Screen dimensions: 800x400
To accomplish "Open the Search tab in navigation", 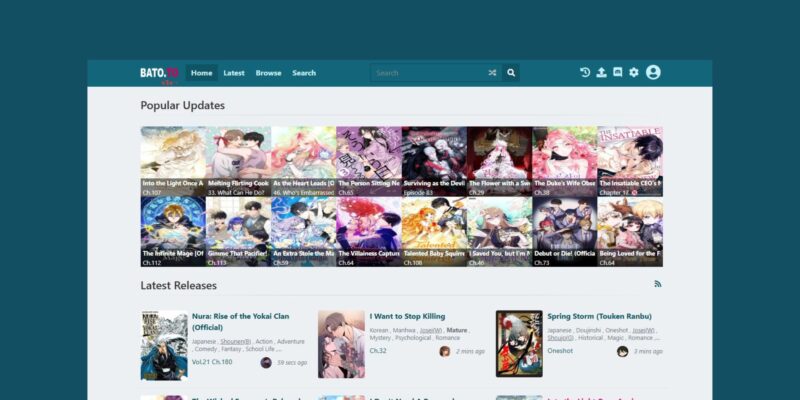I will click(304, 73).
